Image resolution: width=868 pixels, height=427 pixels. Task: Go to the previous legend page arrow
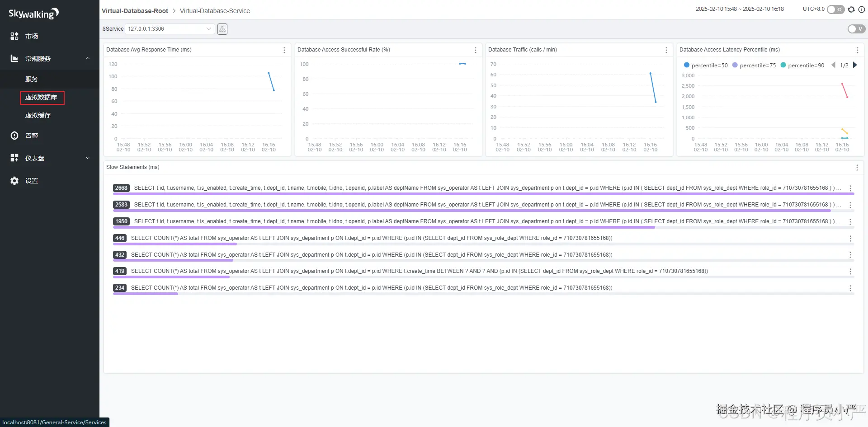pos(833,65)
